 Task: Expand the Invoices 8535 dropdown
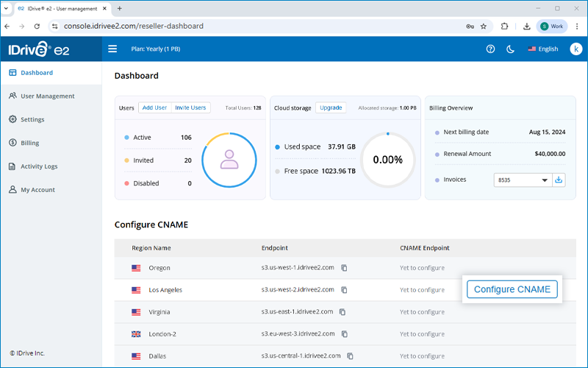pos(523,180)
